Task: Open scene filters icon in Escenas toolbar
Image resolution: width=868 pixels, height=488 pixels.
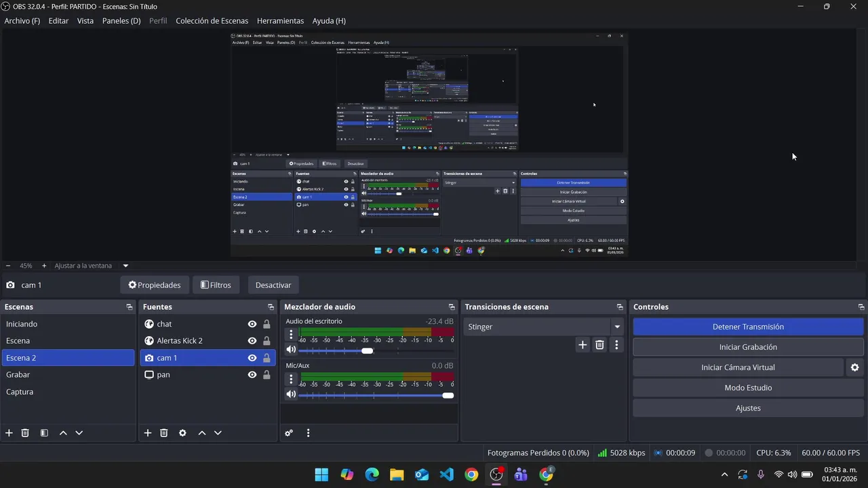Action: [44, 433]
